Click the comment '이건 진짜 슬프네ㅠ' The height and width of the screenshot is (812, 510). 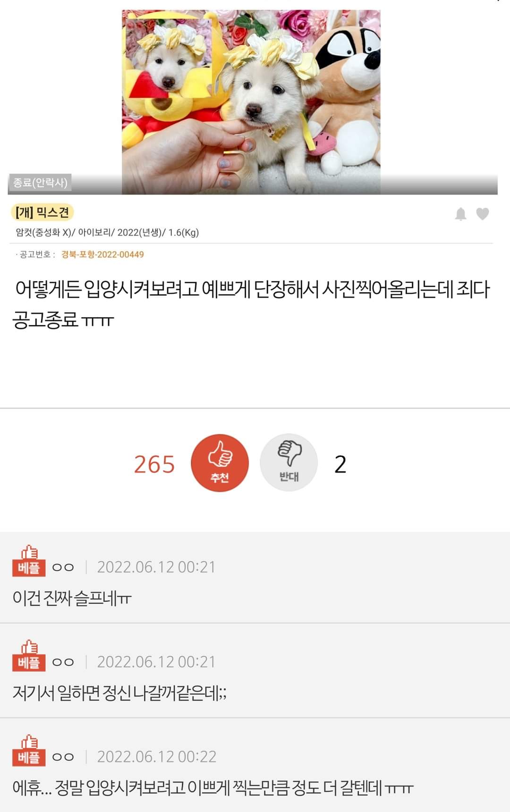[x=72, y=598]
